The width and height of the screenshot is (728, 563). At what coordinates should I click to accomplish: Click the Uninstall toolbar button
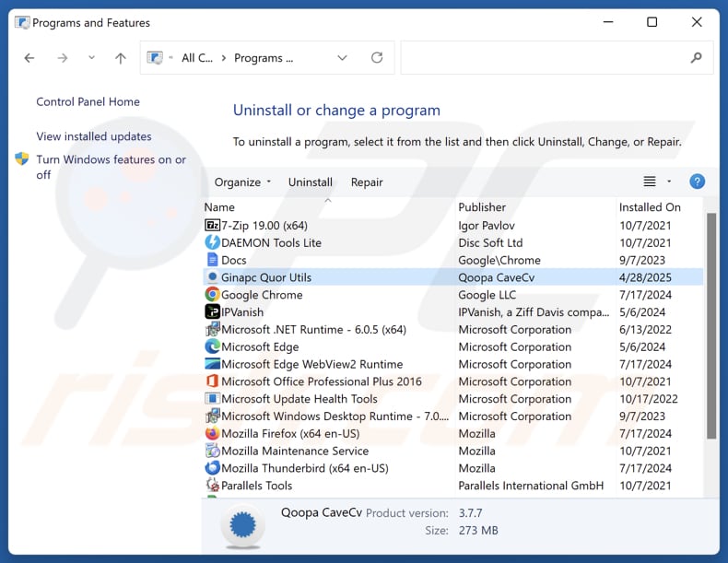click(x=311, y=182)
